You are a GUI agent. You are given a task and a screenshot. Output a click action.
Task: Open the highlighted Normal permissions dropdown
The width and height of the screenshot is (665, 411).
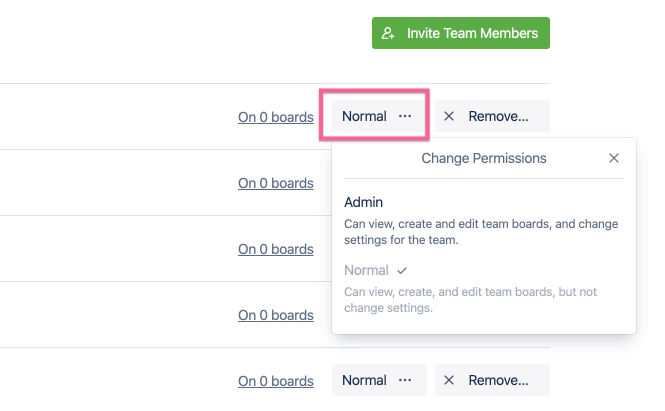(375, 116)
